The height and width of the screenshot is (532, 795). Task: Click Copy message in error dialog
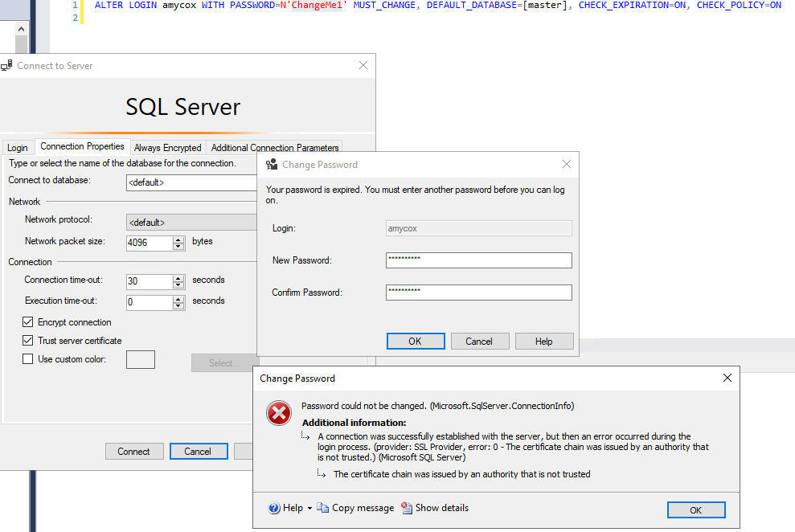point(355,508)
